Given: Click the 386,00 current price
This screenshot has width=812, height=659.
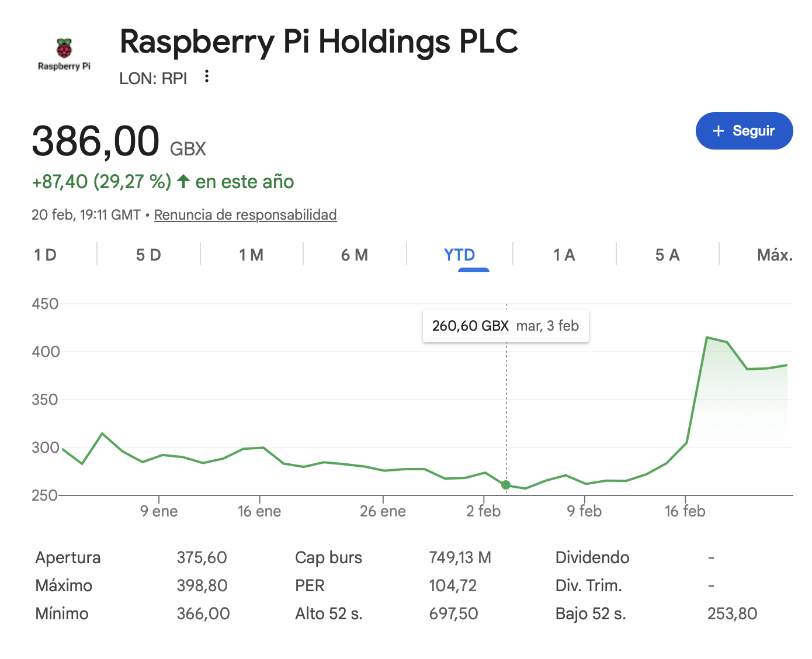Looking at the screenshot, I should [x=96, y=141].
